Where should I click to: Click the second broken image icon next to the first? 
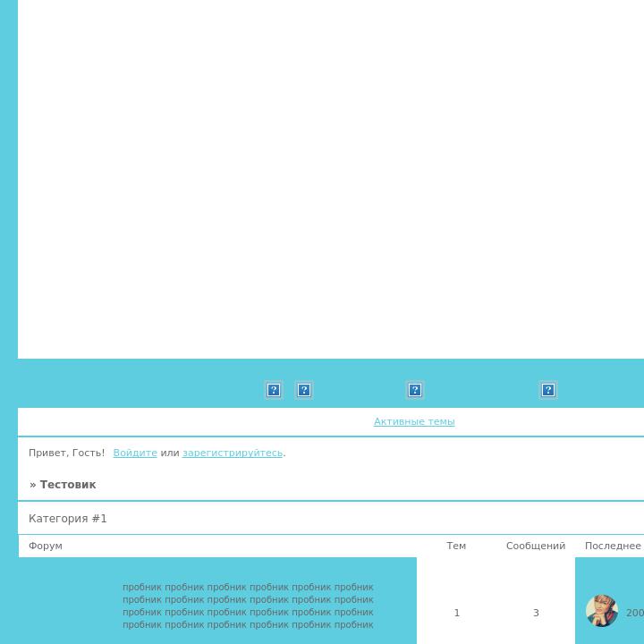304,390
